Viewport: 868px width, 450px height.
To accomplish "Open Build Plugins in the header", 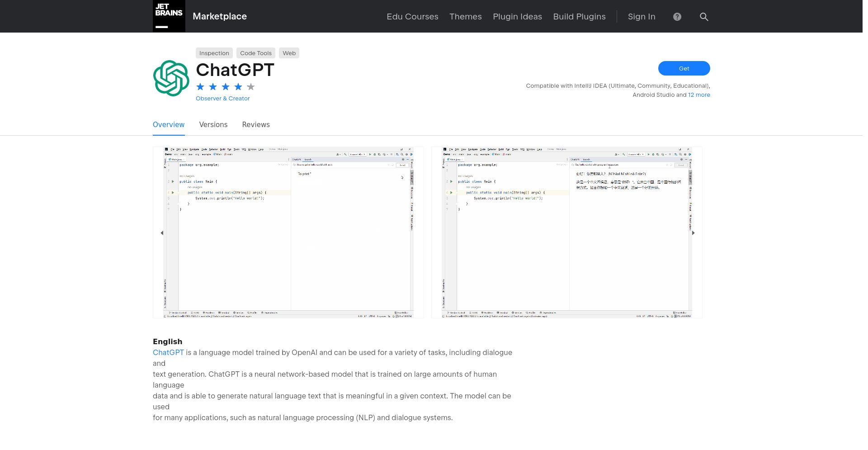I will 579,17.
